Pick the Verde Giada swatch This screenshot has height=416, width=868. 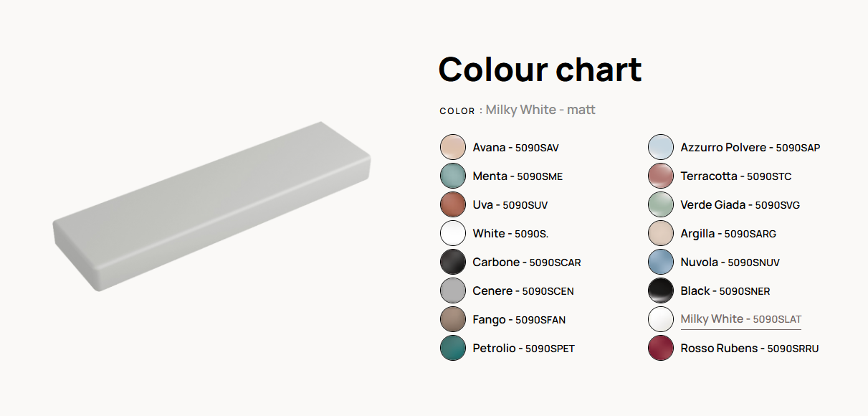click(x=661, y=204)
